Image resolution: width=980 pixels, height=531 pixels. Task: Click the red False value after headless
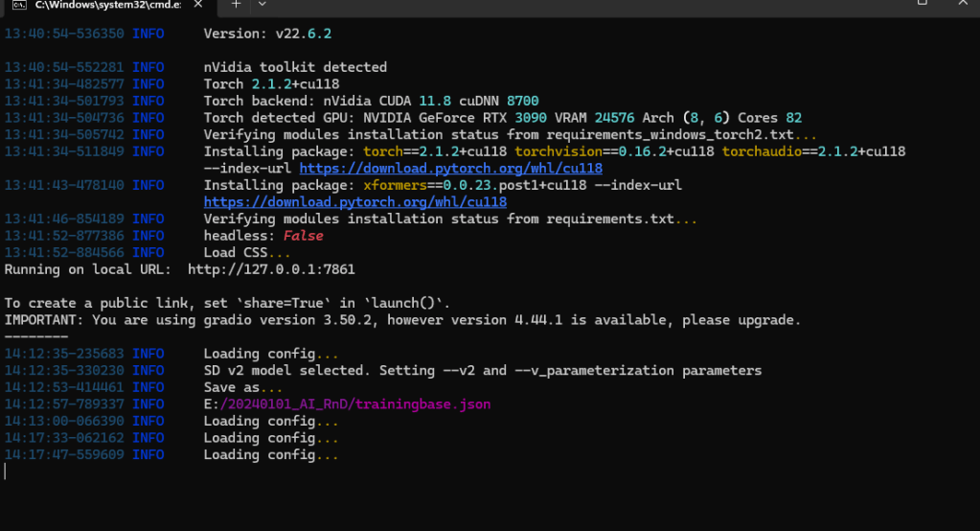303,236
